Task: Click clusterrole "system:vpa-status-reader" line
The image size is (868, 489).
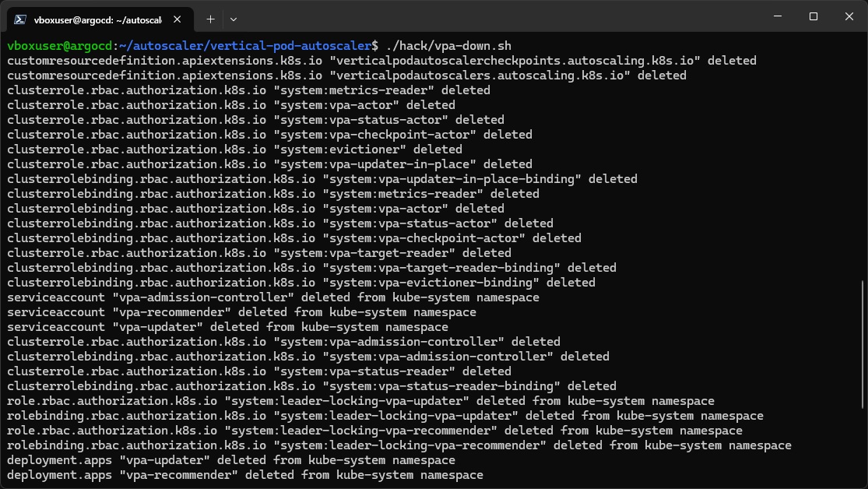Action: [x=259, y=371]
